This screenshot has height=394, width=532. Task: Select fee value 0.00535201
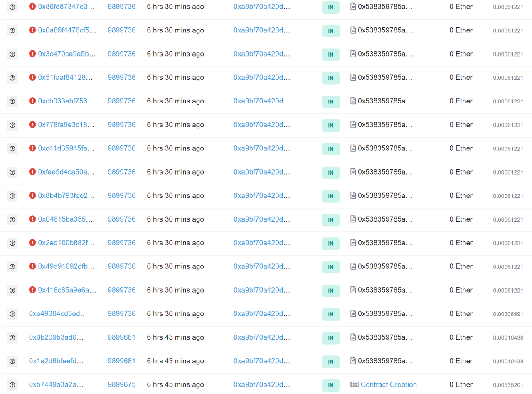508,385
